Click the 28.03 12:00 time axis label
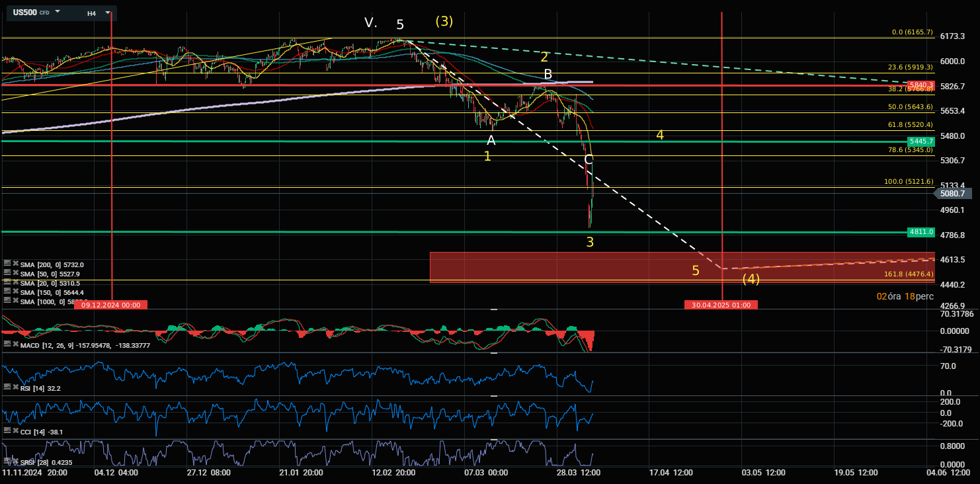 click(579, 473)
